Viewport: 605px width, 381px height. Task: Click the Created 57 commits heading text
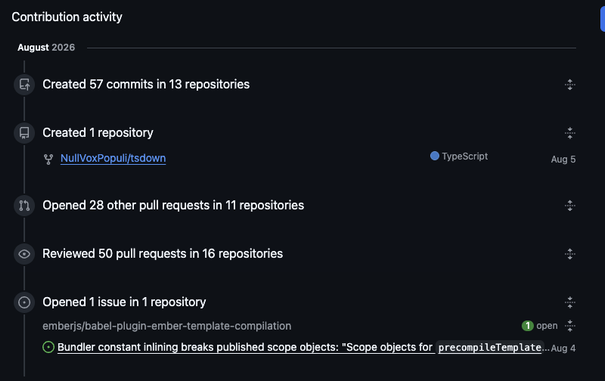click(146, 84)
